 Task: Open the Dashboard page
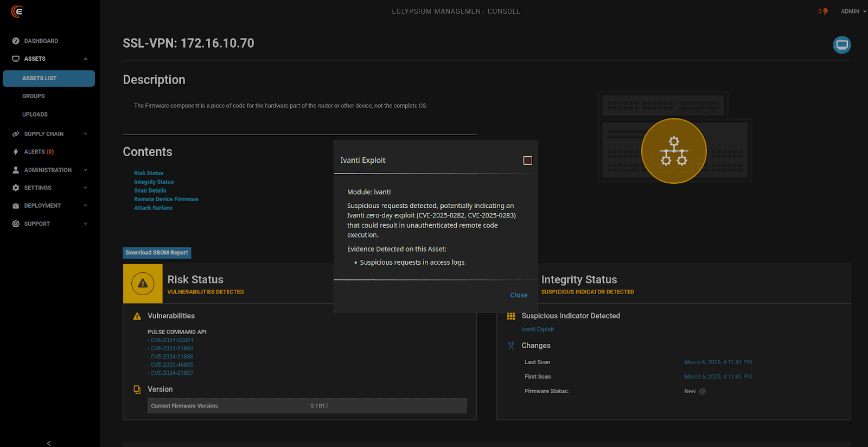pyautogui.click(x=41, y=41)
